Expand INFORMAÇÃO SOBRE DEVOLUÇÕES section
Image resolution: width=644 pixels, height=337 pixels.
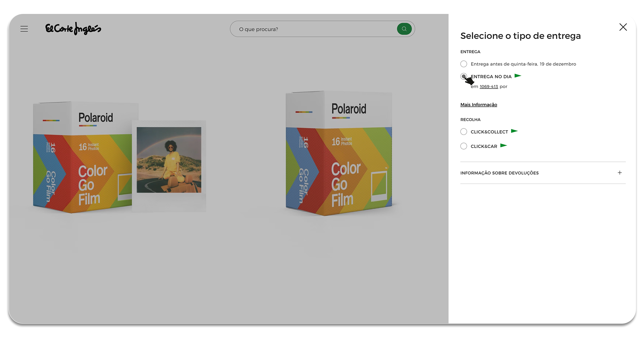pos(543,173)
